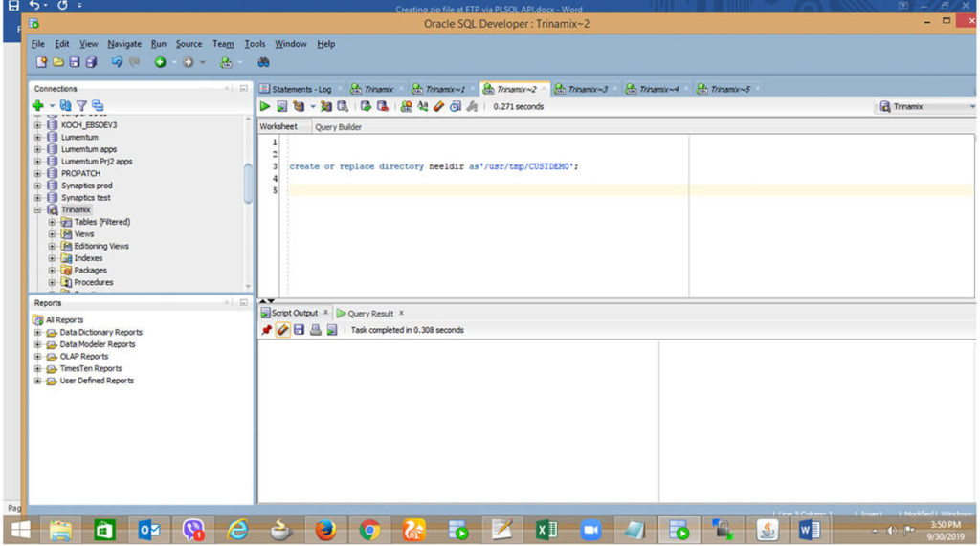The height and width of the screenshot is (546, 980).
Task: Open Excel from the Windows taskbar
Action: [x=546, y=531]
